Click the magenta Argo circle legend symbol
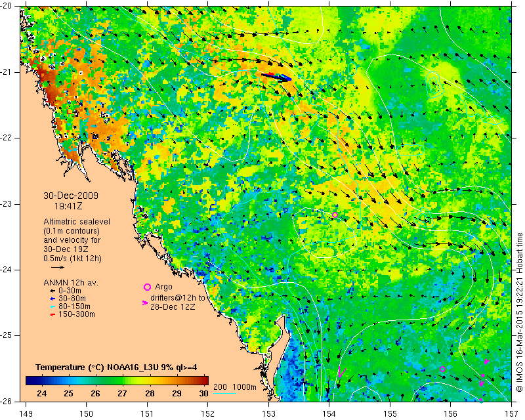Viewport: 525px width, 420px height. click(147, 287)
